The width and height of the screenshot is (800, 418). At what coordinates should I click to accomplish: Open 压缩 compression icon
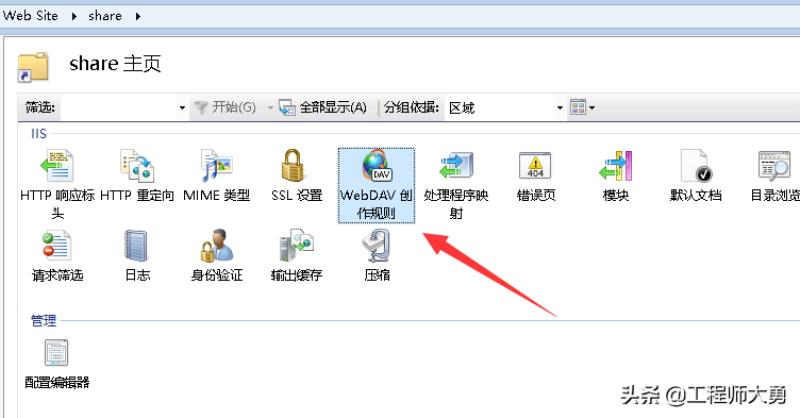point(376,245)
